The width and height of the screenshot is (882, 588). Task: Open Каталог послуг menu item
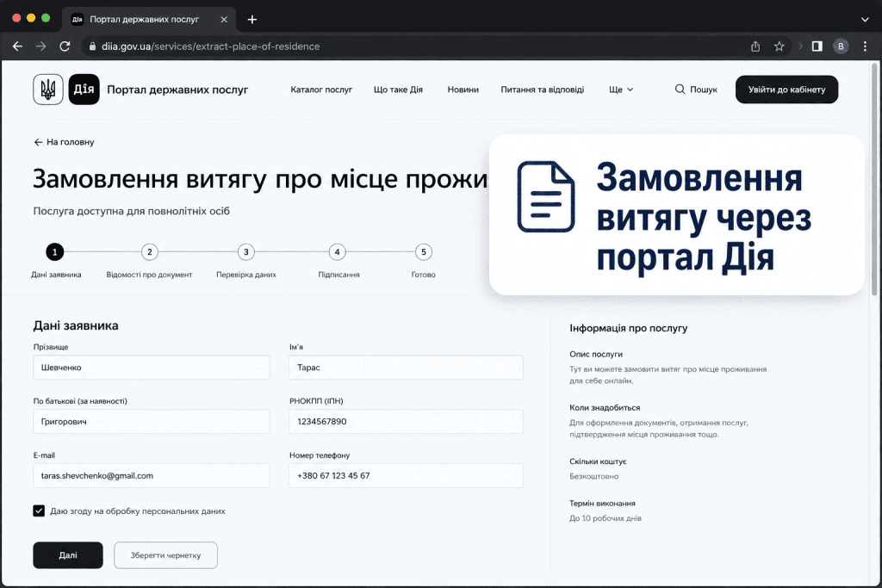(x=321, y=90)
